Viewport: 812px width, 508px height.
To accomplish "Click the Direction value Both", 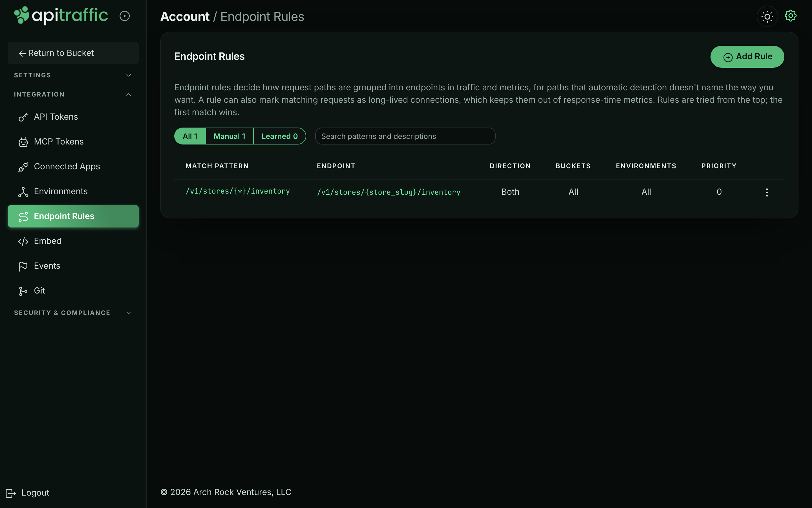I will tap(510, 192).
